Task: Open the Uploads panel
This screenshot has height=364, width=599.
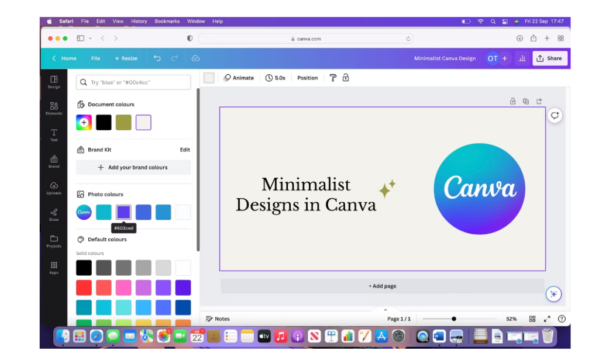Action: (x=54, y=188)
